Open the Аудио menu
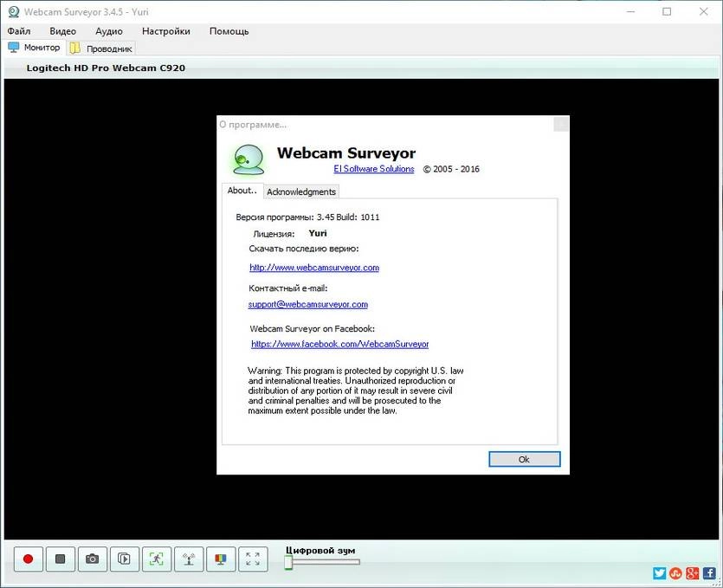 pos(109,31)
